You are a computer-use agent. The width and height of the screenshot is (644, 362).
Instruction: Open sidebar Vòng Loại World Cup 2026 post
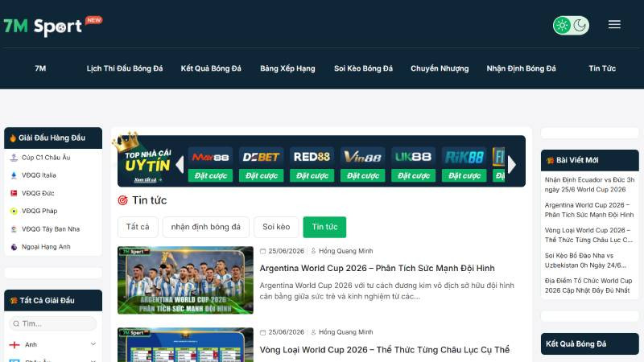click(x=589, y=235)
